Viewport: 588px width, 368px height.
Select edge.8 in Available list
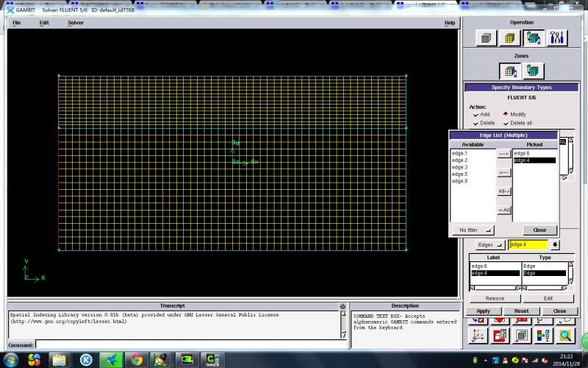(459, 181)
